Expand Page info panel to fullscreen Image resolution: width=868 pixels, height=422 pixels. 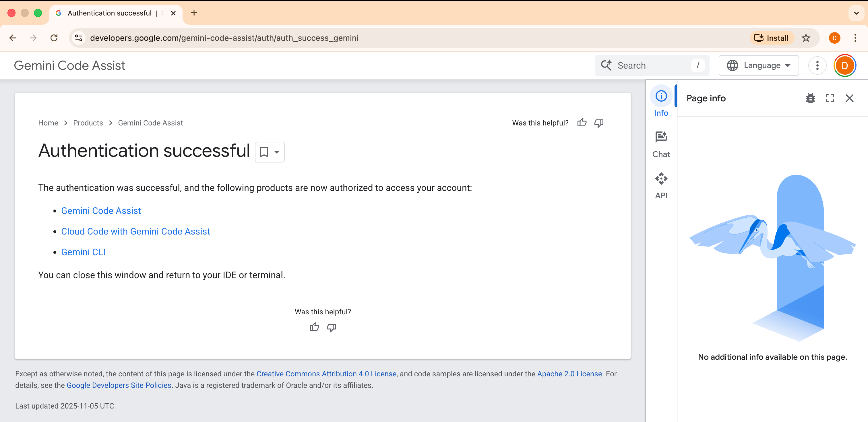[x=830, y=98]
